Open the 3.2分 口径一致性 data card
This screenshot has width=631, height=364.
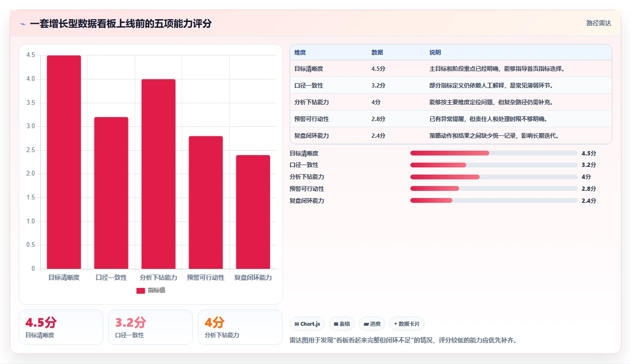(x=150, y=327)
